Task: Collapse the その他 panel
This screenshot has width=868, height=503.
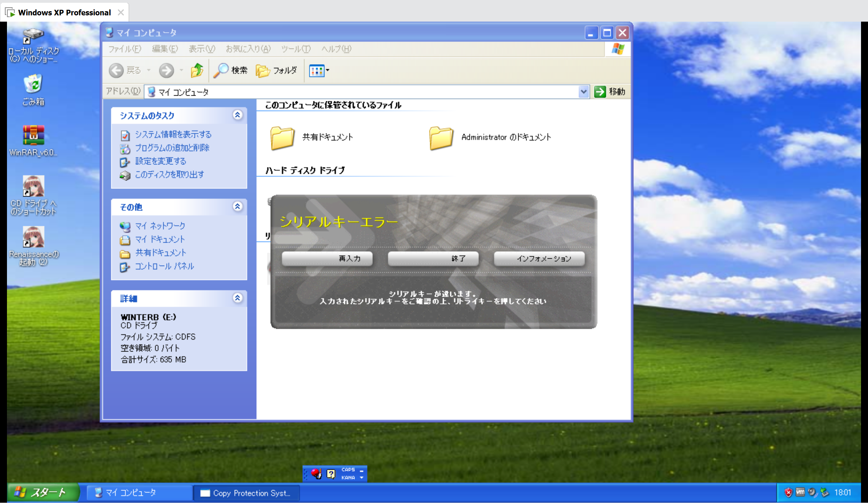Action: coord(237,206)
